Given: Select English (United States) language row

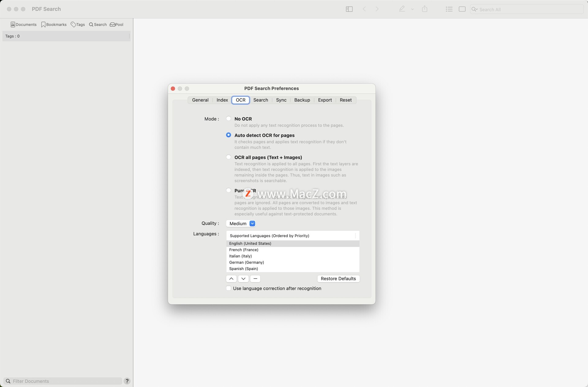Looking at the screenshot, I should [292, 244].
